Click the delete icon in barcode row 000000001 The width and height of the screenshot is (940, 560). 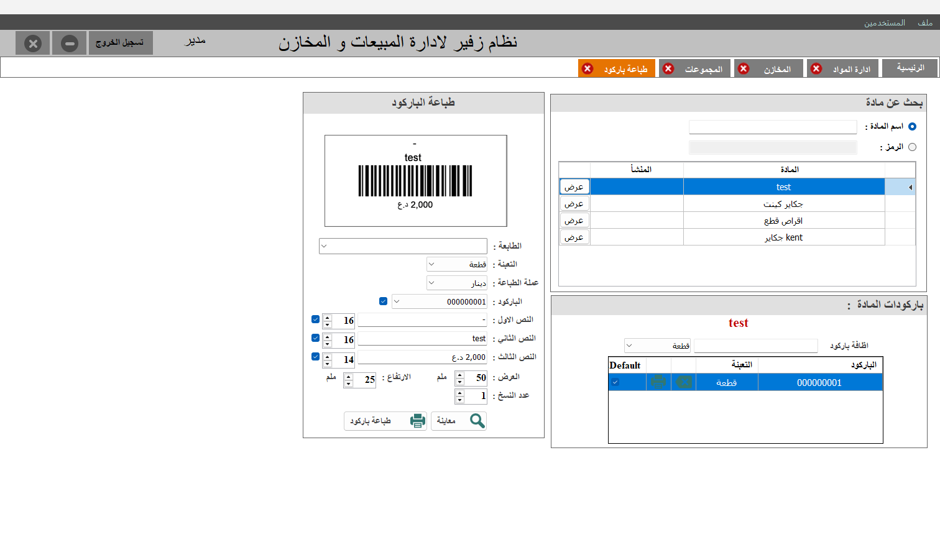coord(684,382)
